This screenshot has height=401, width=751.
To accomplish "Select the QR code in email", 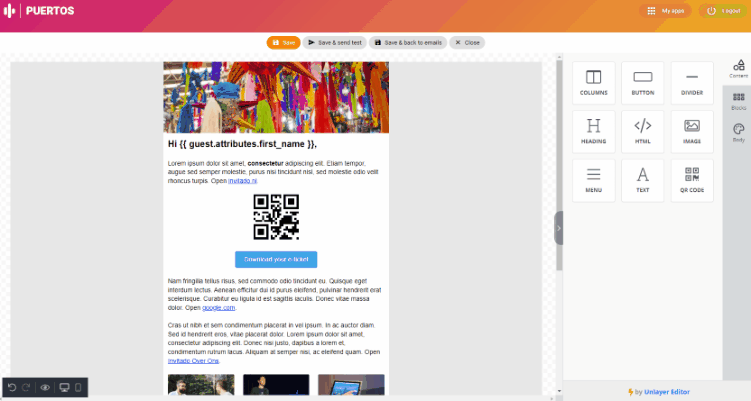I will pos(276,217).
